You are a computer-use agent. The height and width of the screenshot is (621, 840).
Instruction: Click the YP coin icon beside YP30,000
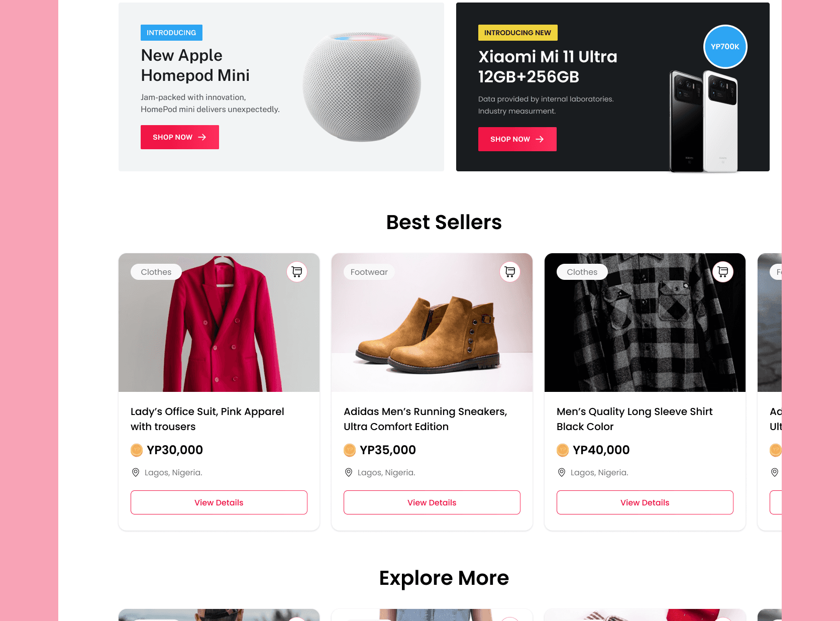(137, 450)
